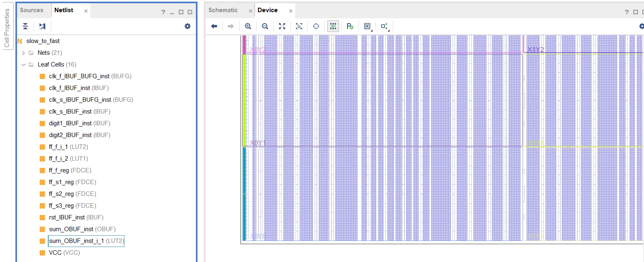Select the ff_f_i_1 (LUT2) cell

(69, 147)
